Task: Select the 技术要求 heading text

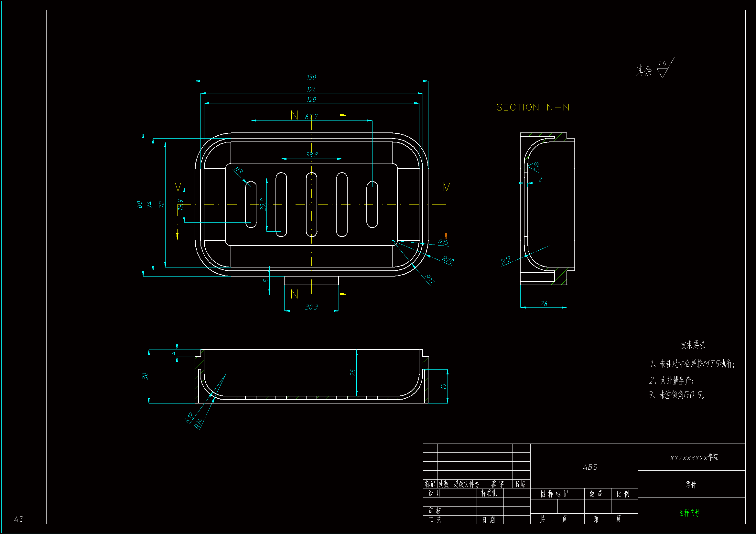Action: (x=692, y=345)
